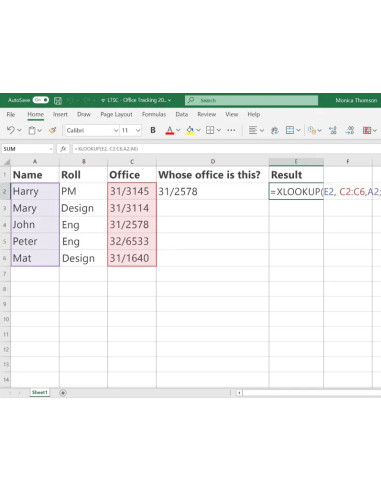Switch to the View tab
The height and width of the screenshot is (492, 381).
click(232, 114)
